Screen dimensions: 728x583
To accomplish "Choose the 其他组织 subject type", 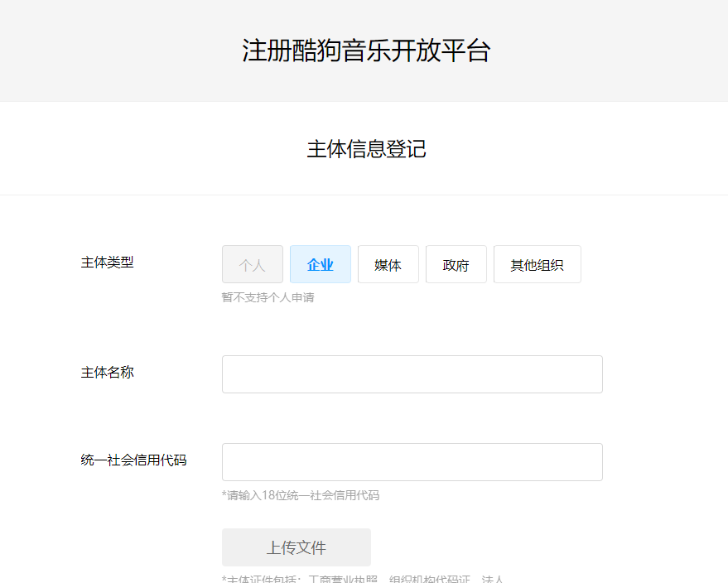I will tap(538, 264).
